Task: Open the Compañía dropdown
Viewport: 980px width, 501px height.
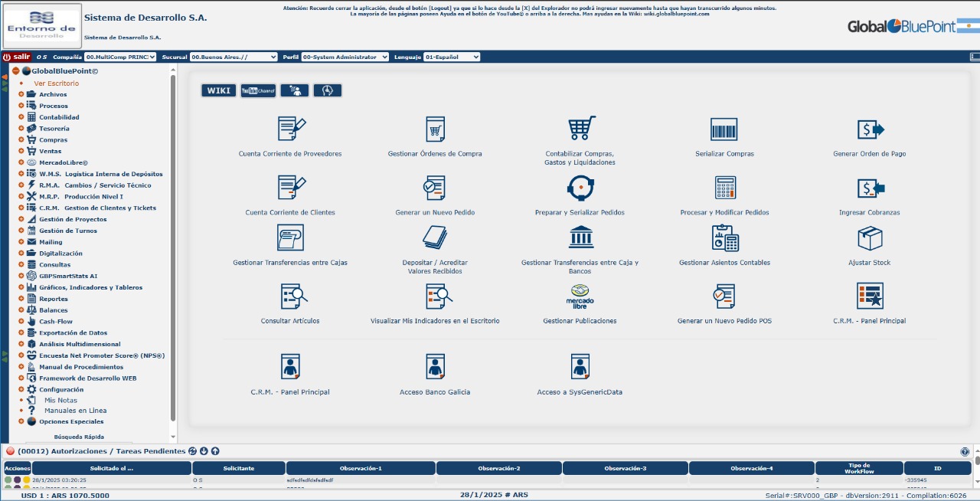Action: click(120, 57)
